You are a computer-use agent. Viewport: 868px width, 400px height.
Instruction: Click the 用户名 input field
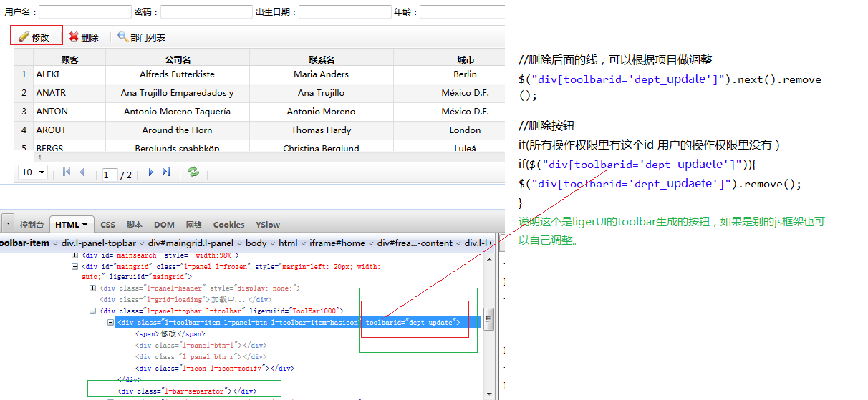pos(85,12)
